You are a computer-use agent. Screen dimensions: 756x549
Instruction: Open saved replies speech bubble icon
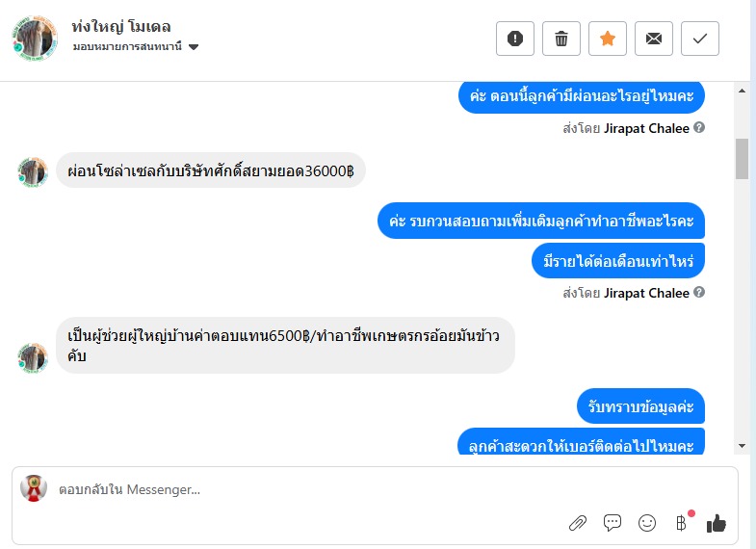(x=613, y=523)
